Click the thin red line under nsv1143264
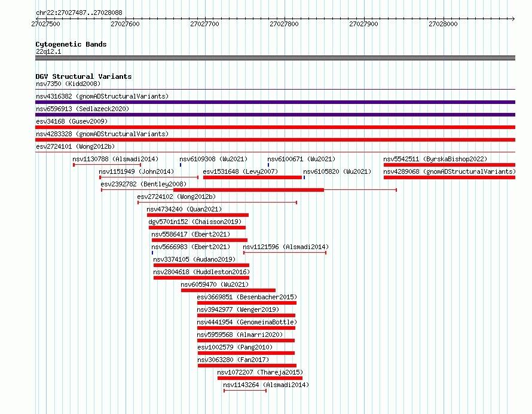This screenshot has width=532, height=414. 245,391
